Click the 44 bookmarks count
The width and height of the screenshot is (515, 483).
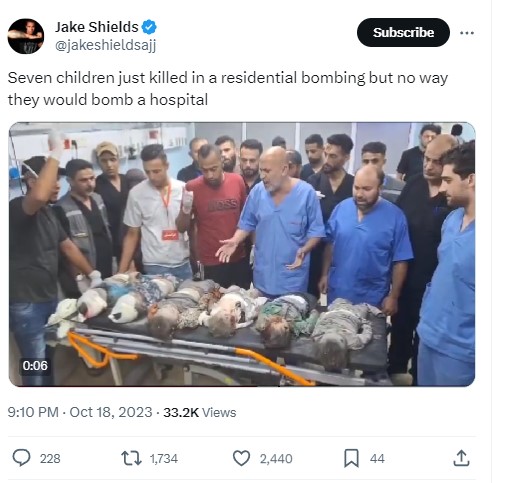tap(377, 459)
